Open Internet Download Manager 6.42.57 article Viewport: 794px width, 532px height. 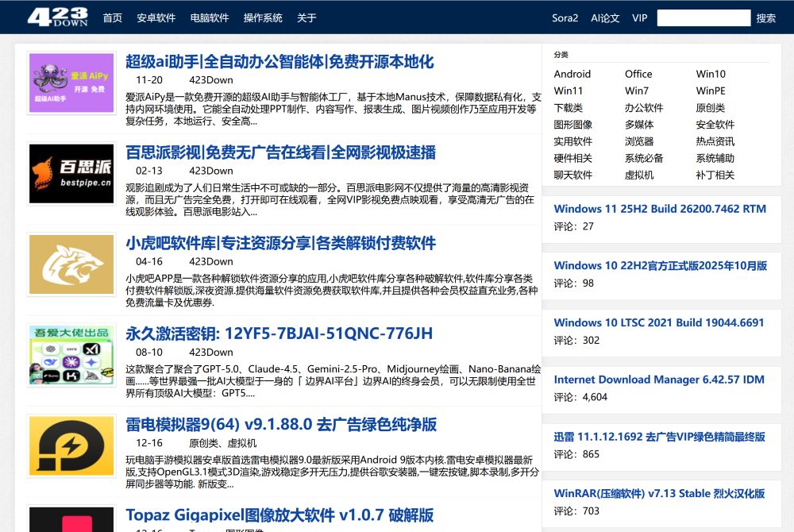point(659,380)
